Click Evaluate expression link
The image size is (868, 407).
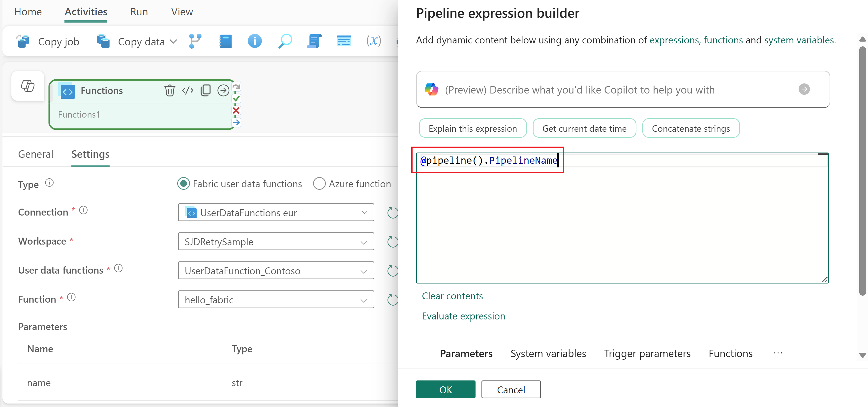[x=463, y=316]
